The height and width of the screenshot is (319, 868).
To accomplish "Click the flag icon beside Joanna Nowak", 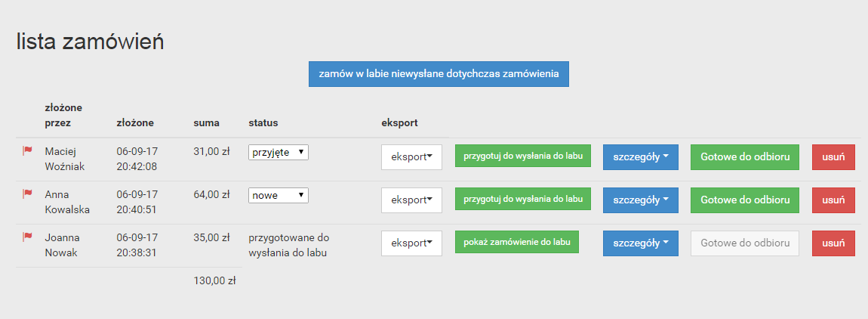I will (27, 237).
